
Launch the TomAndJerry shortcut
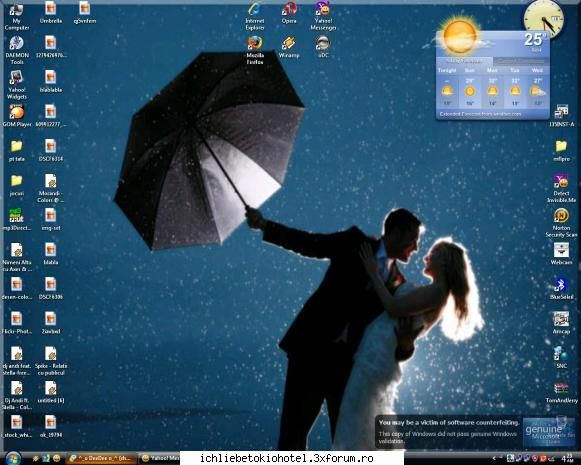[x=561, y=392]
